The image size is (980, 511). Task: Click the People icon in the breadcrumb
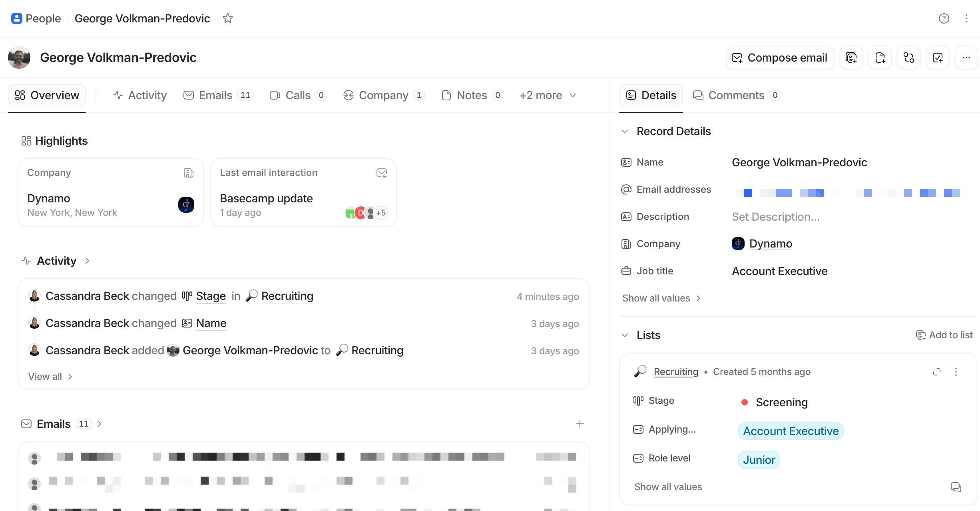[17, 18]
